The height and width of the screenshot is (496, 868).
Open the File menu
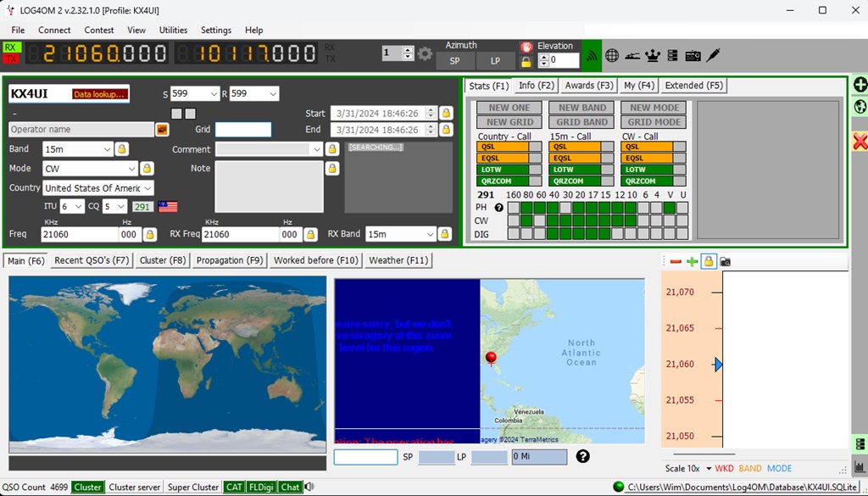coord(18,30)
